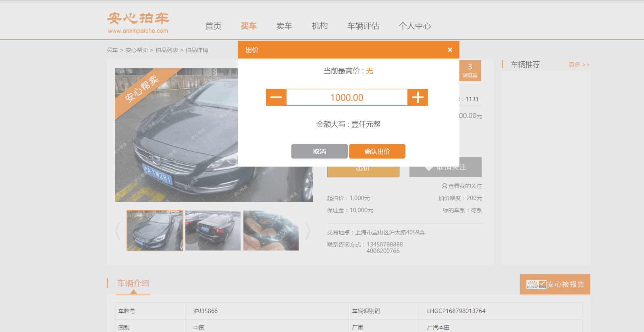The height and width of the screenshot is (332, 644).
Task: Show previous thumbnails with left arrow
Action: (118, 231)
